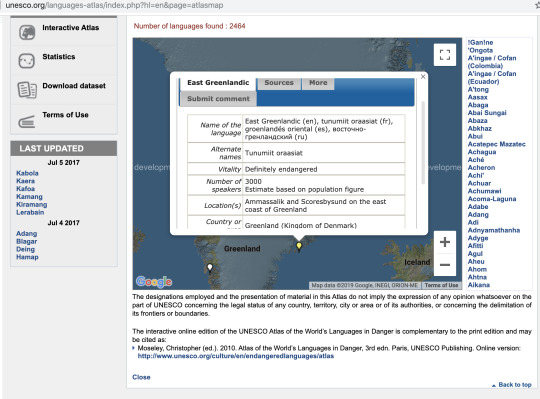Close the East Greenlandic info popup
The height and width of the screenshot is (399, 540).
(423, 76)
